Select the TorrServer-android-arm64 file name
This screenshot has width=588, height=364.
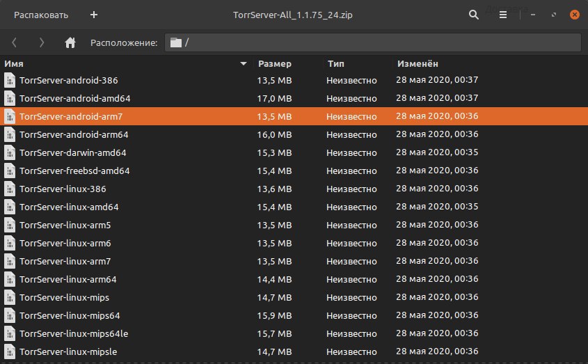coord(74,134)
